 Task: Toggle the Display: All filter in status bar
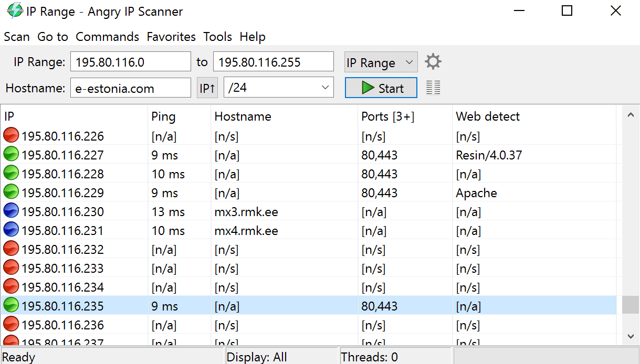point(257,356)
